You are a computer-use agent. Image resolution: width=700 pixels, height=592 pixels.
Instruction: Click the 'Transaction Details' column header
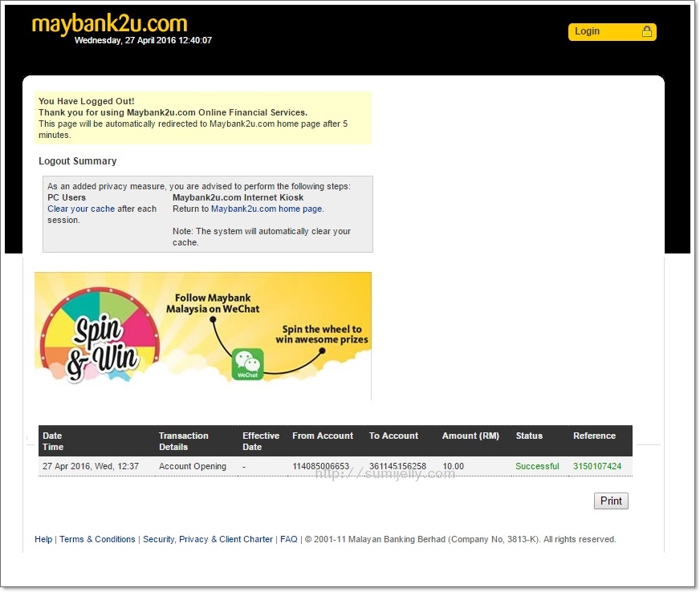pos(184,441)
